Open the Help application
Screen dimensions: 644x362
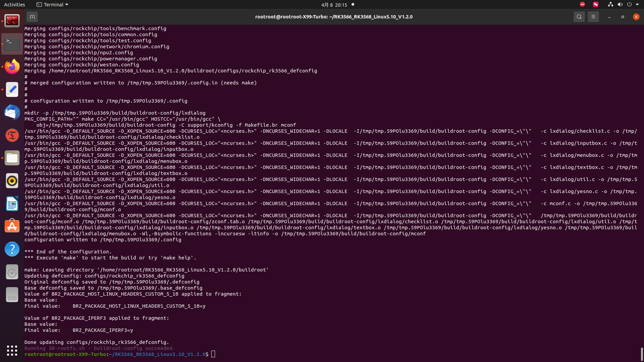[x=12, y=249]
